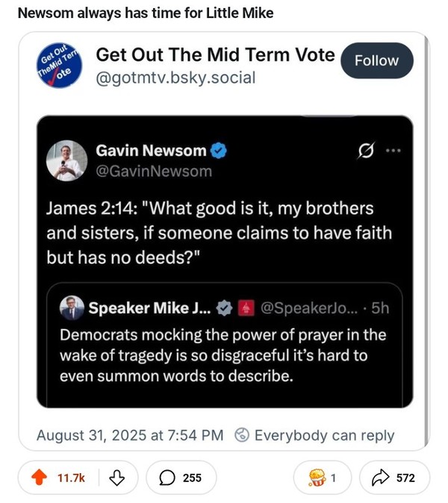
Task: Open the three-dot tweet options menu
Action: [x=393, y=151]
